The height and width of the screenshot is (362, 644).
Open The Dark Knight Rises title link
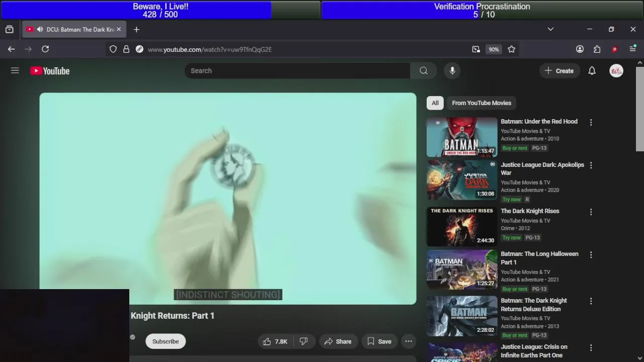click(530, 211)
